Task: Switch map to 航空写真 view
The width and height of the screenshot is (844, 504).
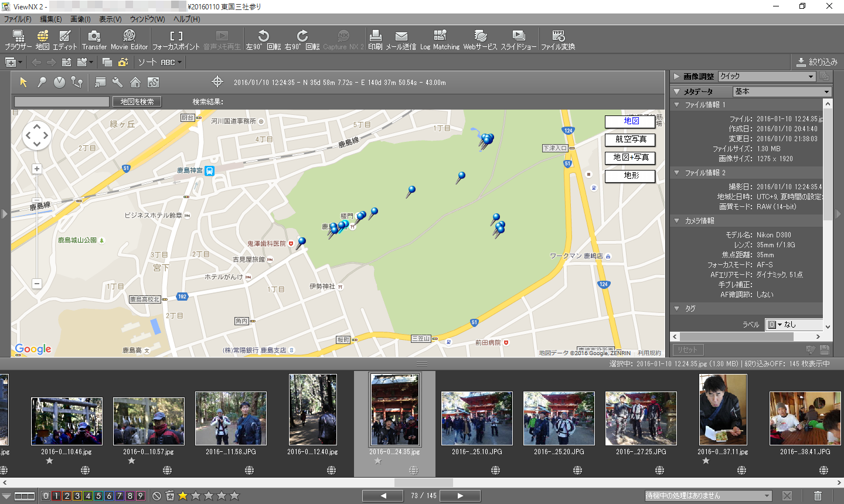Action: point(631,139)
